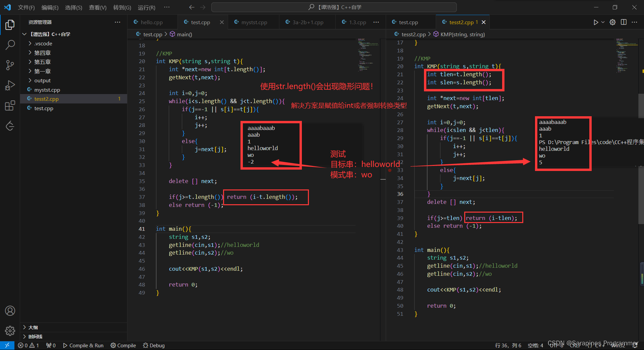Expand the output folder
This screenshot has width=644, height=350.
pos(43,80)
